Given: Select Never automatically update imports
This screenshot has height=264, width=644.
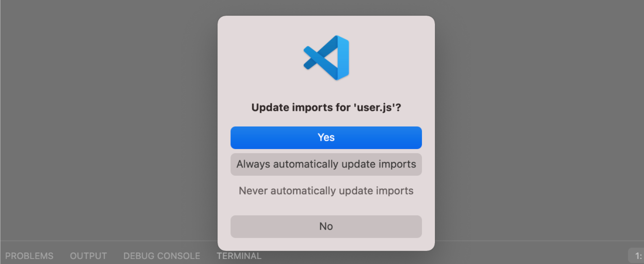Looking at the screenshot, I should pos(326,191).
